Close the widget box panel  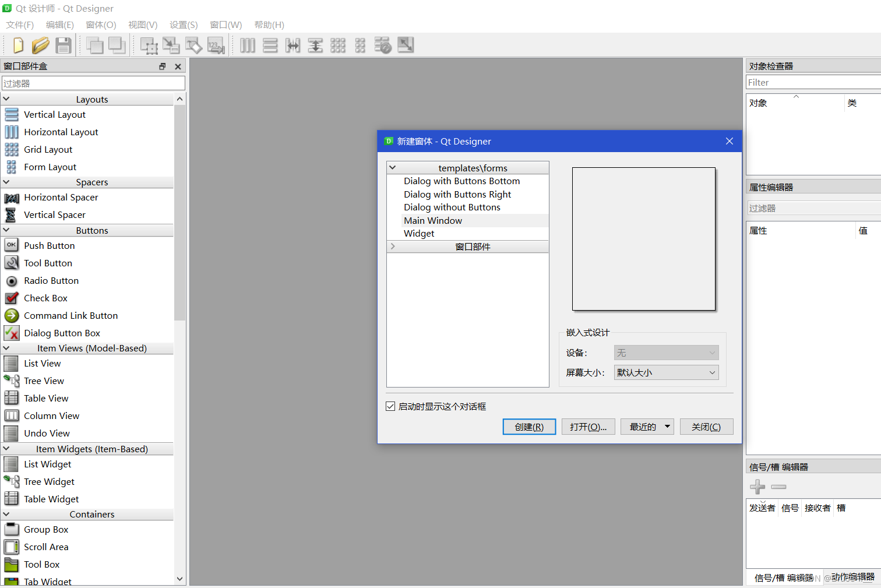pos(178,66)
